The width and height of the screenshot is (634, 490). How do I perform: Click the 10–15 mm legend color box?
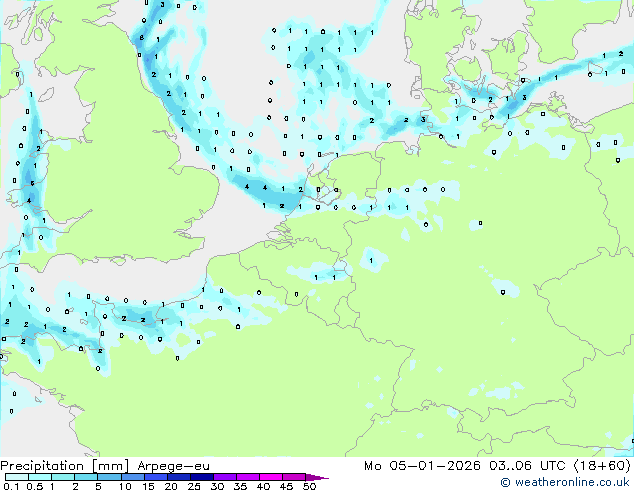133,477
